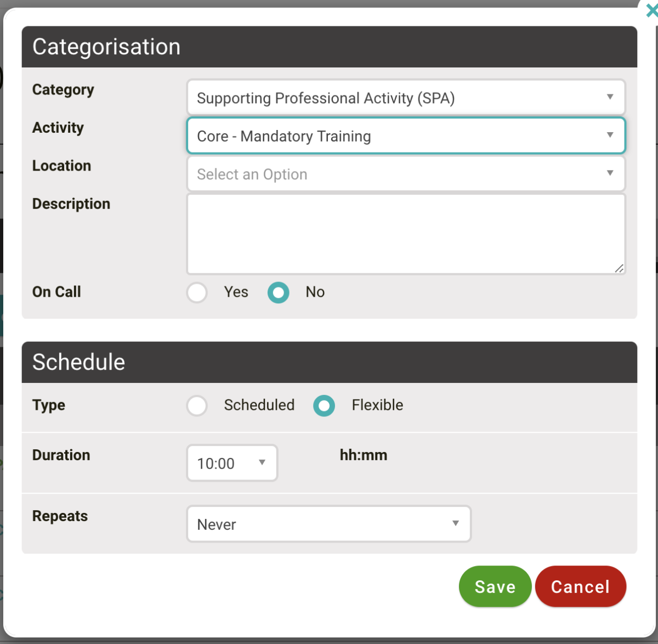Click the teal X to close dialog
The height and width of the screenshot is (644, 658).
(652, 11)
